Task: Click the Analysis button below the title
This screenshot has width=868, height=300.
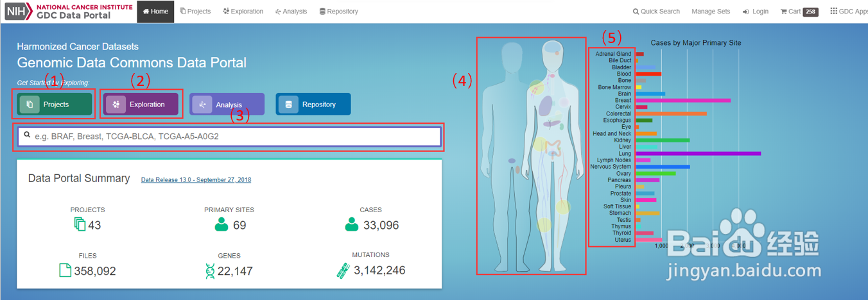Action: 227,104
